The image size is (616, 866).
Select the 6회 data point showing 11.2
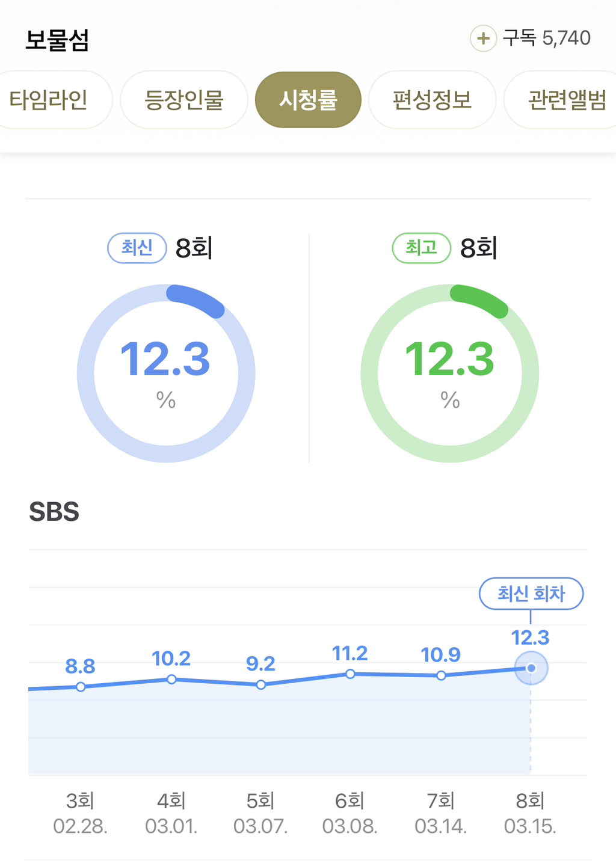(x=350, y=674)
